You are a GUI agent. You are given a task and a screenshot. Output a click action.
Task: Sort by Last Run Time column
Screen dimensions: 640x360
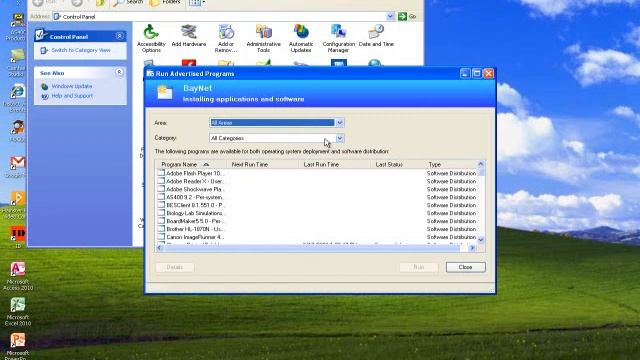334,164
